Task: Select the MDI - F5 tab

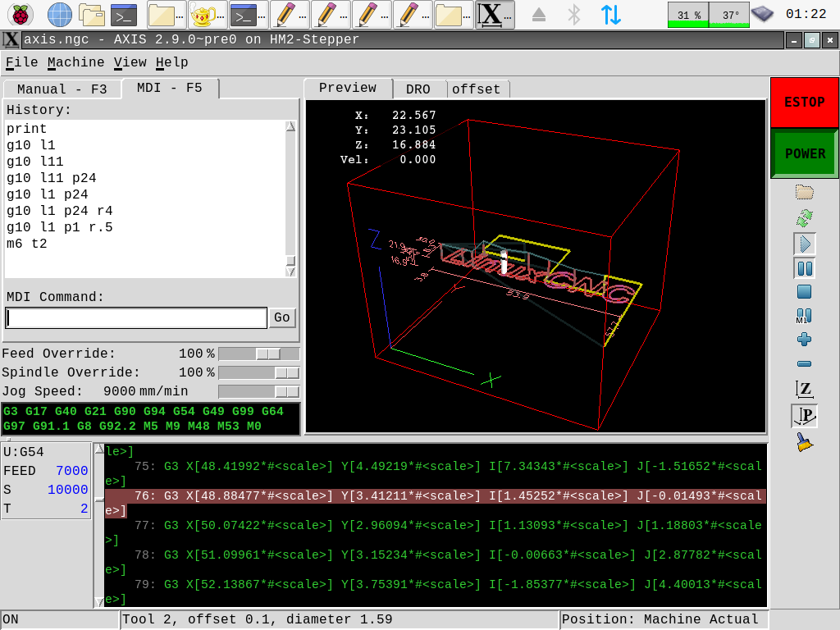Action: 170,88
